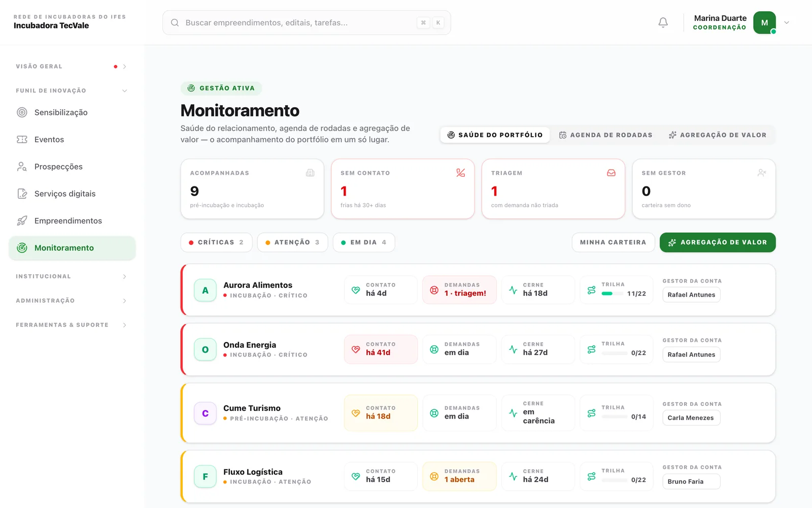This screenshot has width=812, height=508.
Task: Open the user menu chevron
Action: 787,22
